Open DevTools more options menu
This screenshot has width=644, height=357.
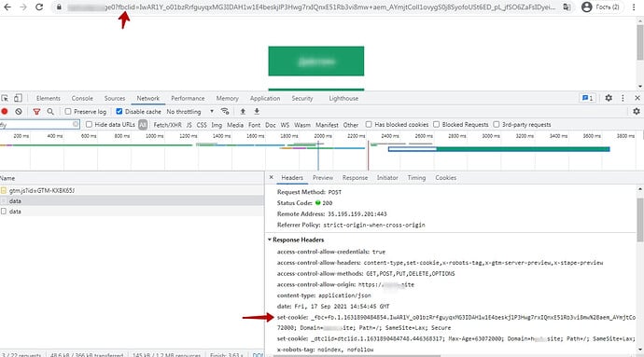coord(623,98)
